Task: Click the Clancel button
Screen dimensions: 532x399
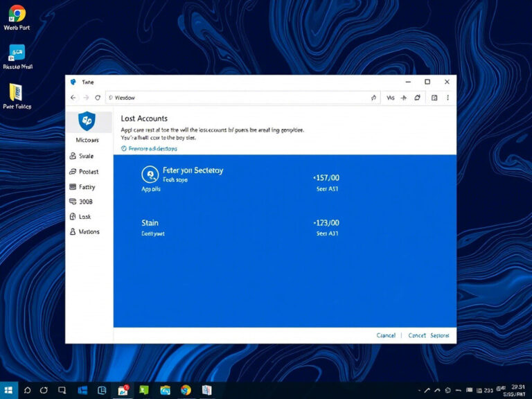Action: pos(386,335)
